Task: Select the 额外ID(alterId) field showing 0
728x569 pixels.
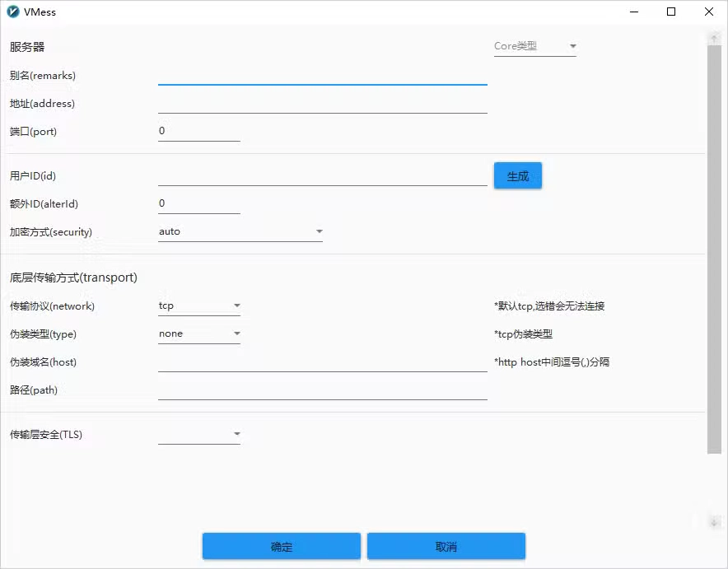Action: click(x=198, y=203)
